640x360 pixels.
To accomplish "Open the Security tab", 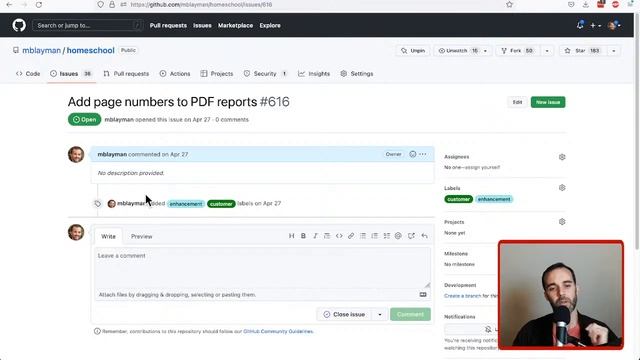I will click(265, 74).
